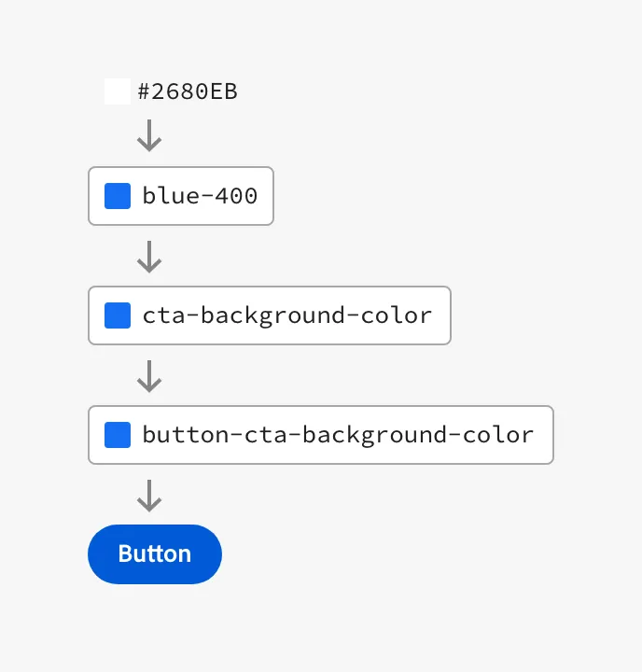Select the cta-background-color blue swatch square

point(118,315)
